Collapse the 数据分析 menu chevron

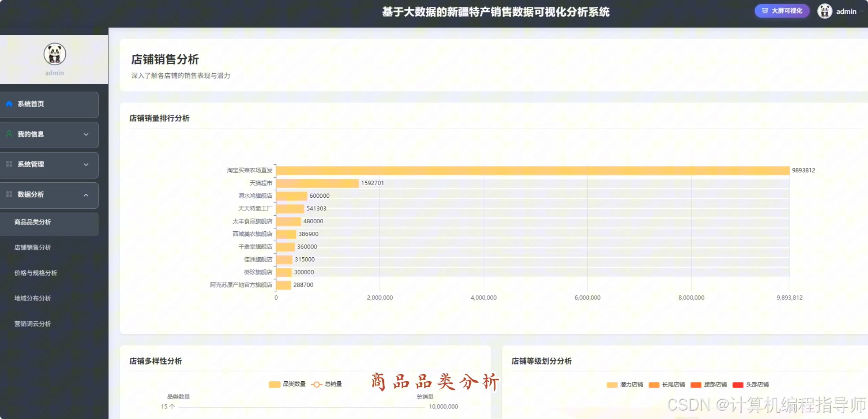[86, 195]
